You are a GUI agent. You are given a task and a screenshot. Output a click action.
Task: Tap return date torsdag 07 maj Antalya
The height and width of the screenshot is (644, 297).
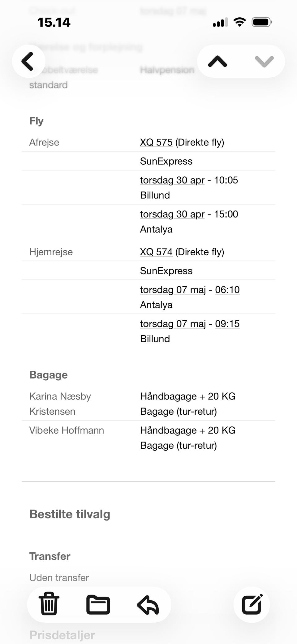173,290
